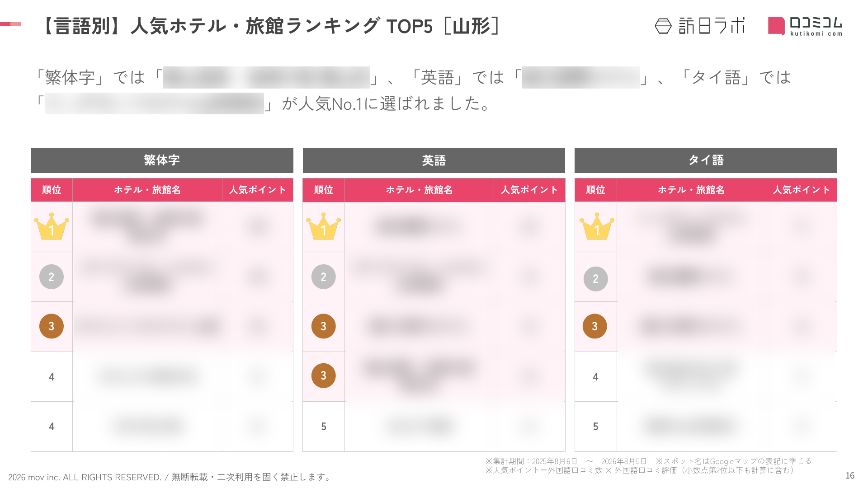Select the タイ語 table header
The height and width of the screenshot is (488, 868).
pyautogui.click(x=706, y=160)
